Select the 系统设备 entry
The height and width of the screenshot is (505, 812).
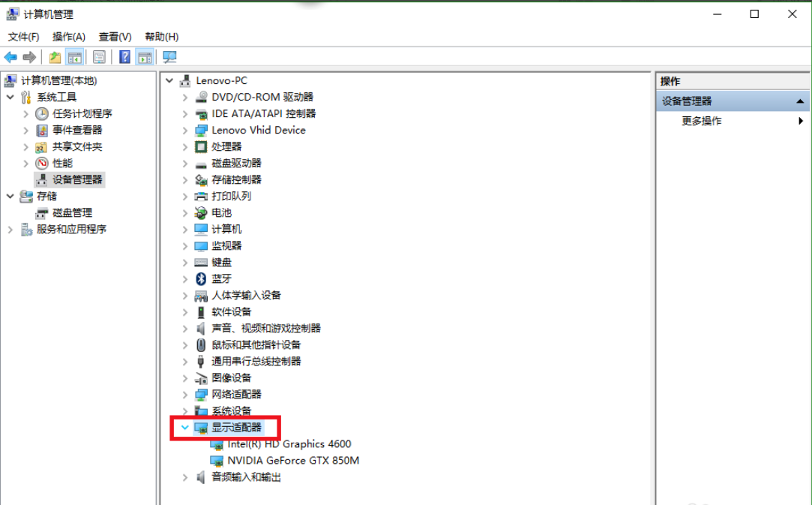pyautogui.click(x=231, y=411)
